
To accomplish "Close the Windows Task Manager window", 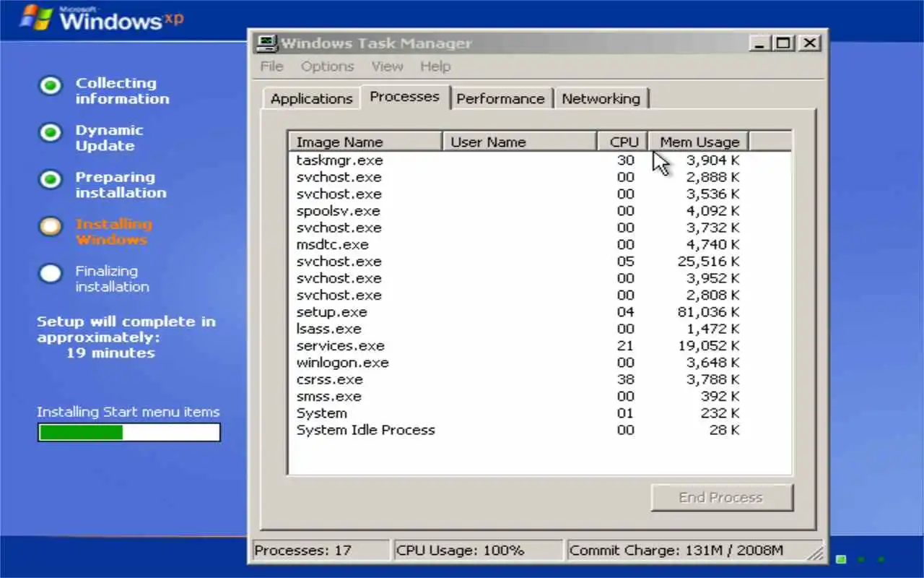I will [x=811, y=43].
